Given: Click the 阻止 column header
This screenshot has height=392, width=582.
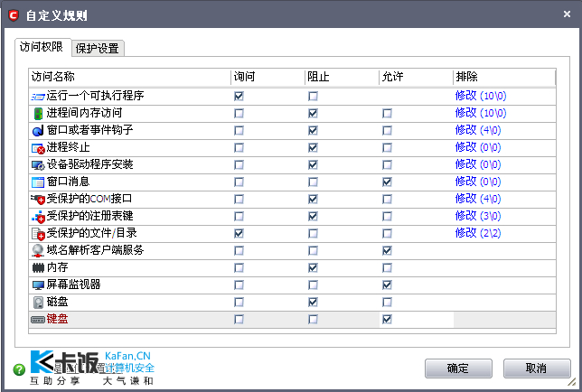Looking at the screenshot, I should click(342, 77).
